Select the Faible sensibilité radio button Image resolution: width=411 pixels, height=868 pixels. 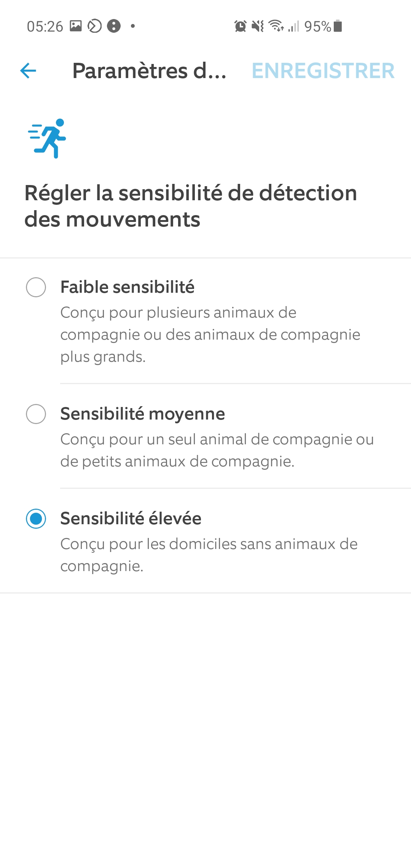pyautogui.click(x=36, y=287)
